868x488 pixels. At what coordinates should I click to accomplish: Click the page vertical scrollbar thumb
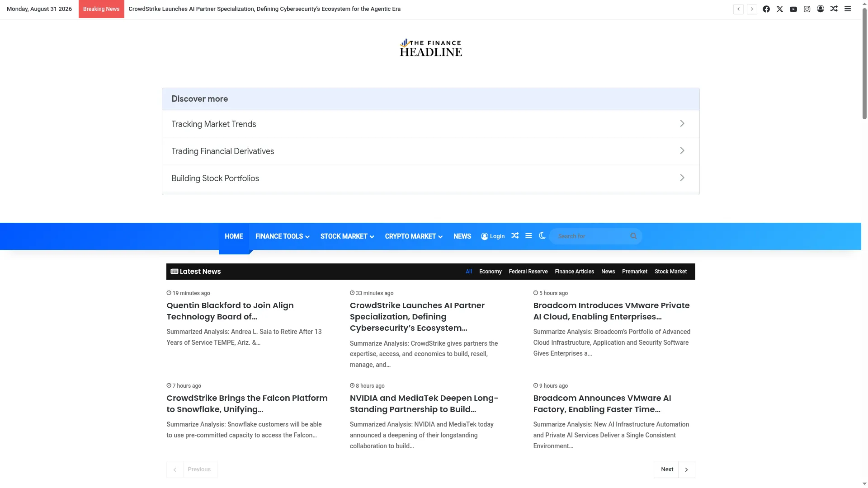tap(864, 63)
